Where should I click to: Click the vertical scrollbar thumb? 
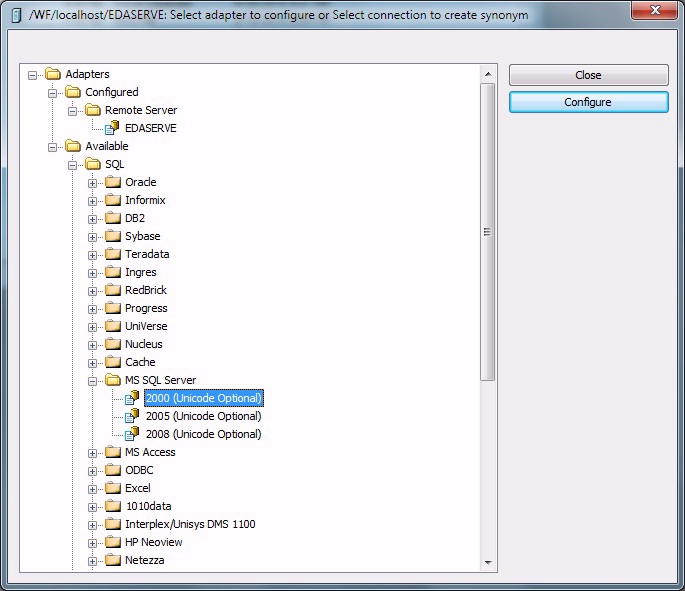click(488, 232)
